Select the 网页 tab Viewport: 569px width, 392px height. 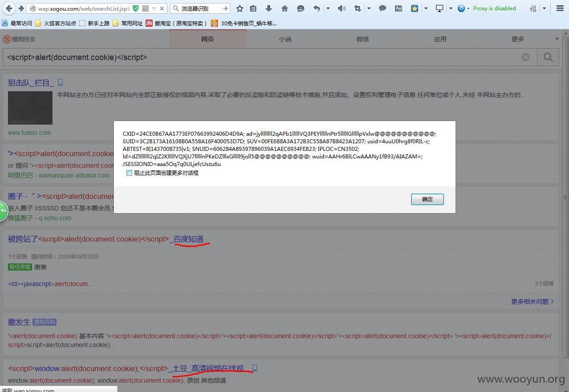[207, 39]
